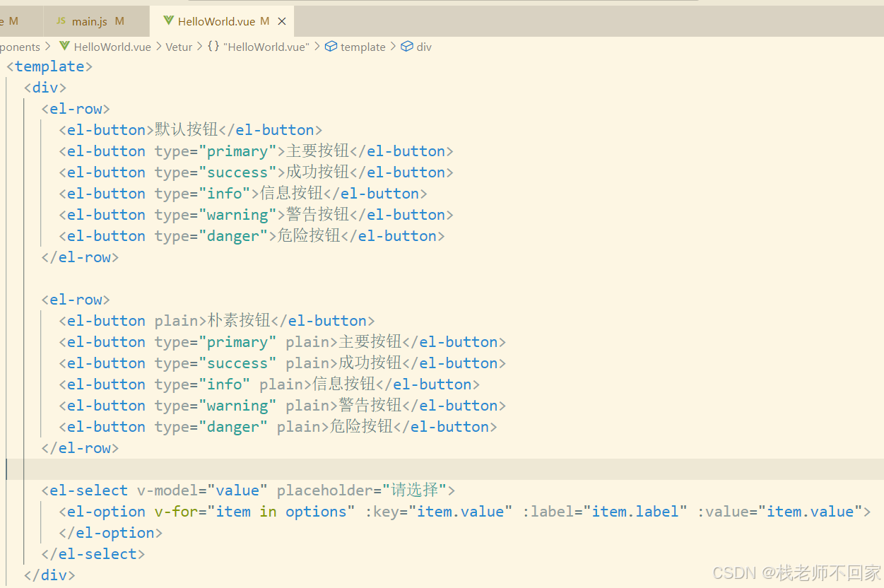The image size is (884, 588).
Task: Click the Vue logo on the HelloWorld.vue tab
Action: coord(167,20)
